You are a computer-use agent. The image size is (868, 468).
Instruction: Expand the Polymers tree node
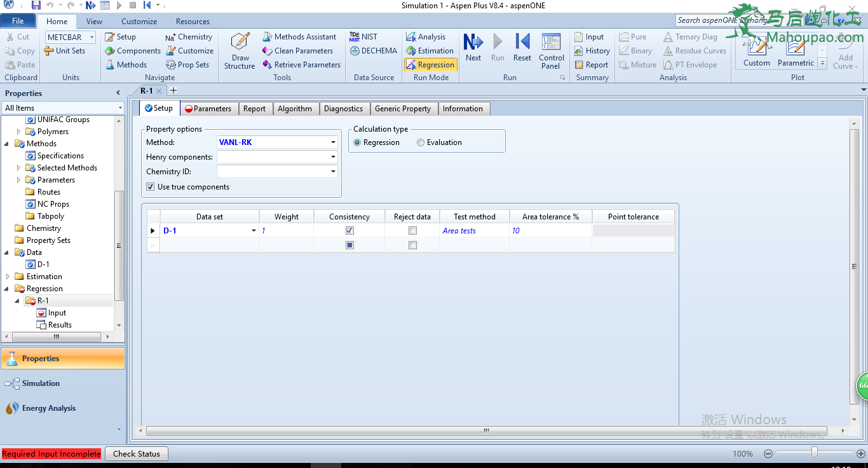[x=18, y=132]
